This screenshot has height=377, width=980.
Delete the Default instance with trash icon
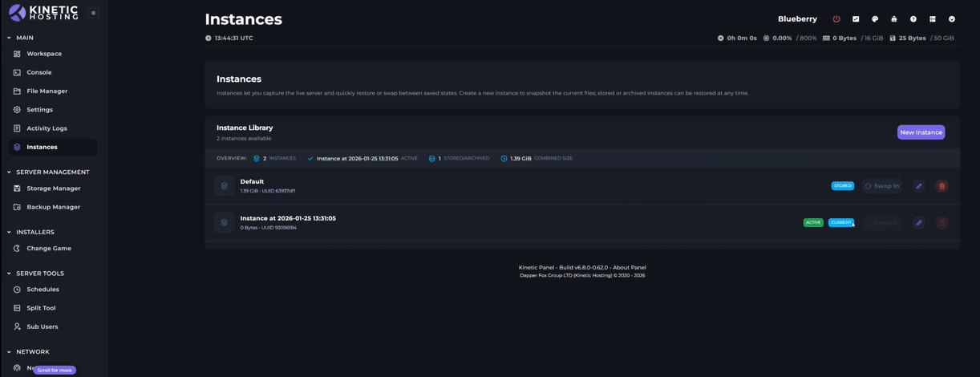pyautogui.click(x=942, y=186)
